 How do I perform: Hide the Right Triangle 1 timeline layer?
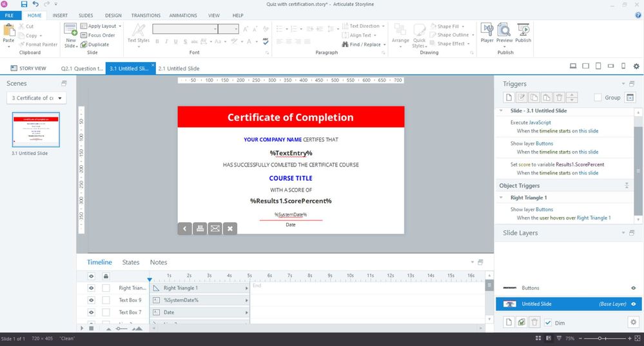[x=91, y=288]
